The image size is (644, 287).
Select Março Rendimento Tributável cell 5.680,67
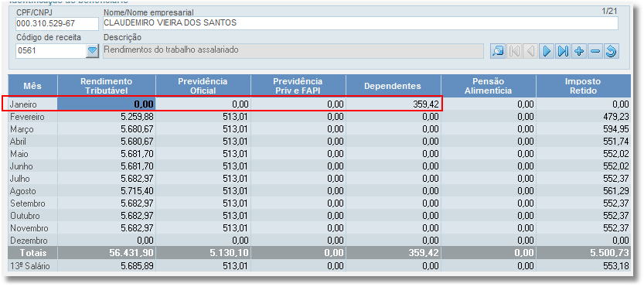click(107, 129)
